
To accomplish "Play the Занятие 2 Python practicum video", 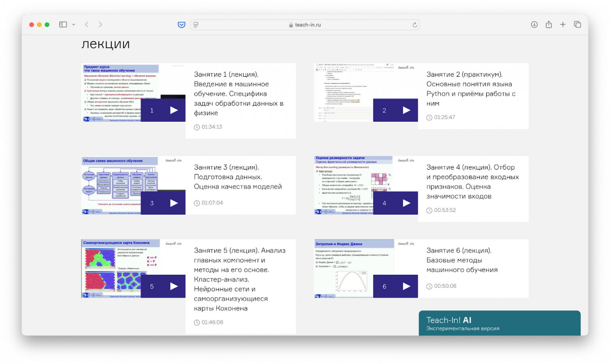I will click(406, 110).
